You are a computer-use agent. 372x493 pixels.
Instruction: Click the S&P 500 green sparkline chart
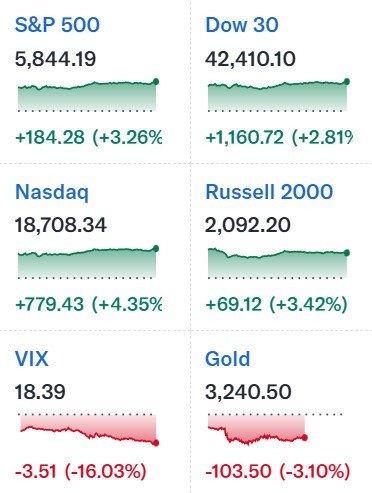coord(88,95)
